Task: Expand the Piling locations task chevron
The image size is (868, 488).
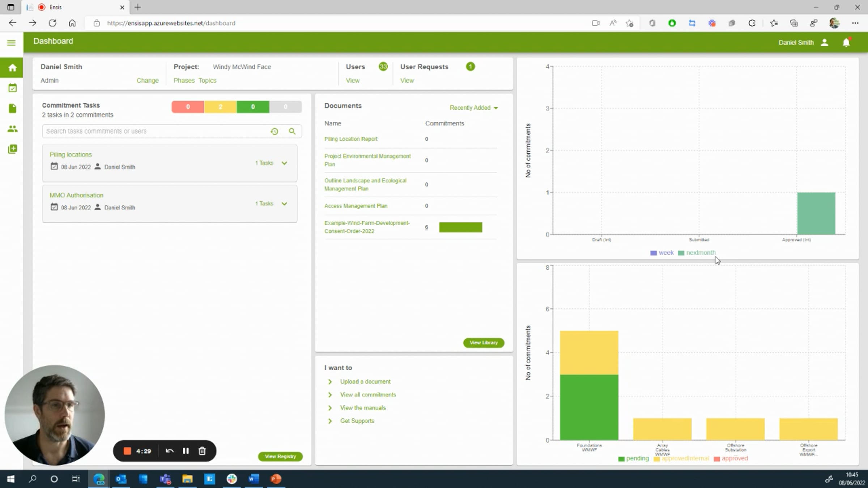Action: 285,163
